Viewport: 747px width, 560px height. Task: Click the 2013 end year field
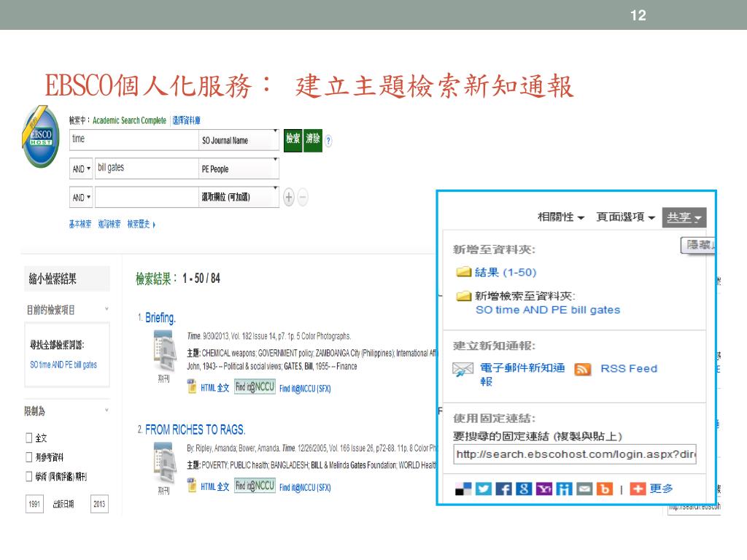99,504
